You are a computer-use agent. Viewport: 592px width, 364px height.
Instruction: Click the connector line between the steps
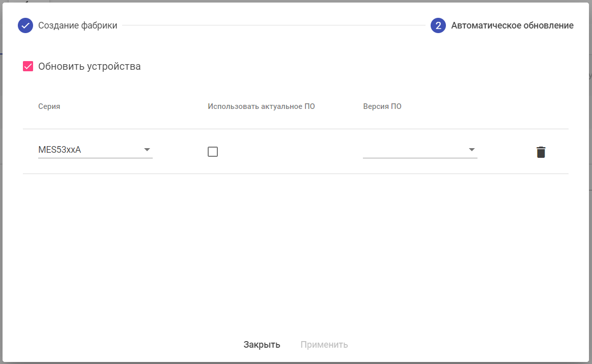tap(274, 25)
